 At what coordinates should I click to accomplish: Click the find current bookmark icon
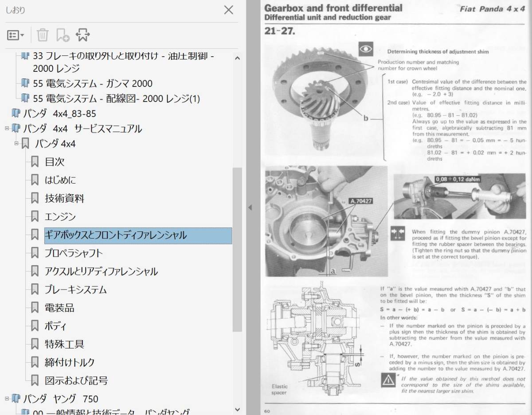[x=83, y=35]
